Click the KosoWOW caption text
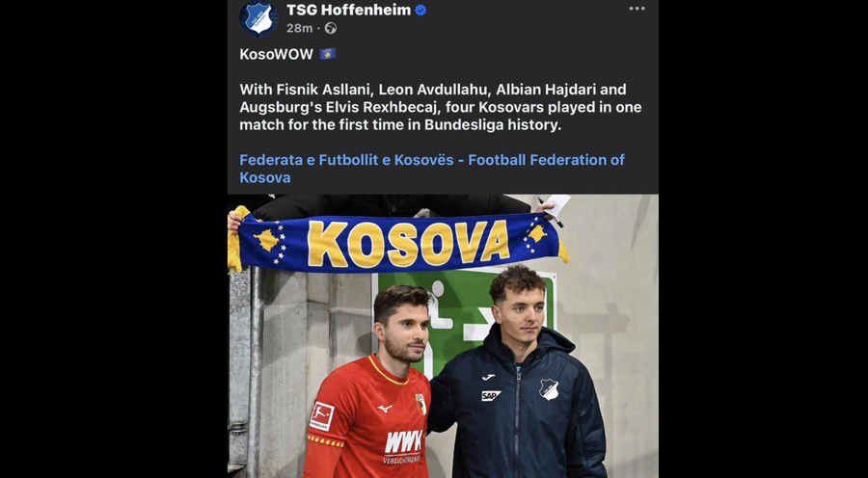This screenshot has width=868, height=478. point(276,54)
